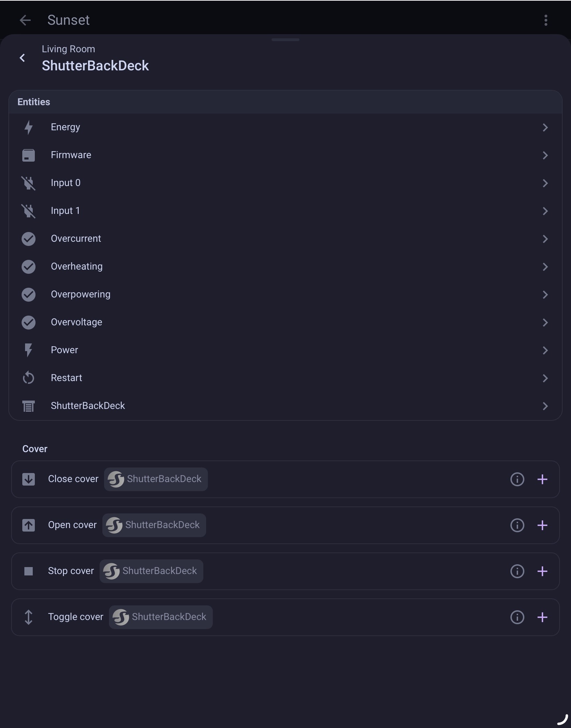This screenshot has height=728, width=571.
Task: Click the back chevron beside ShutterBackDeck title
Action: click(x=22, y=58)
